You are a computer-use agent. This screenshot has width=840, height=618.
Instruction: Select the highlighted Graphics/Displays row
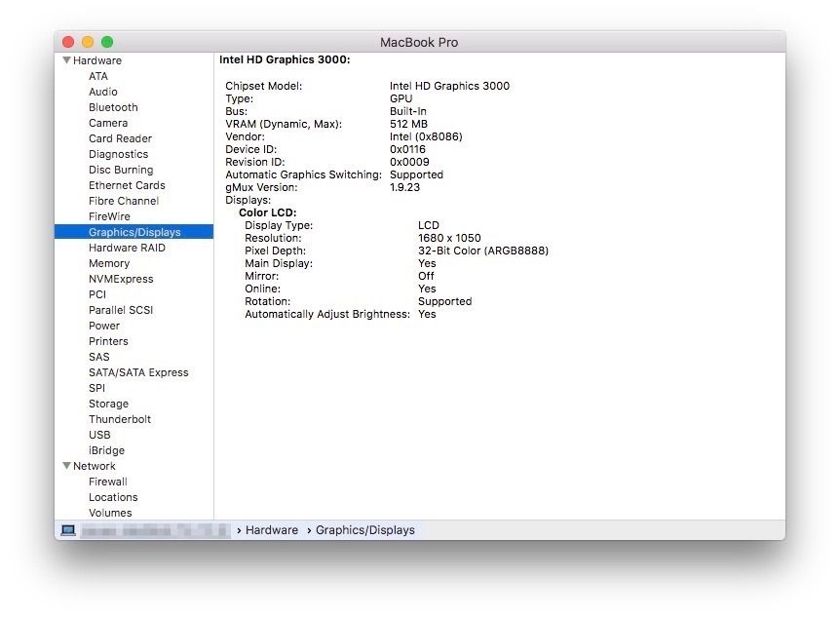point(134,232)
